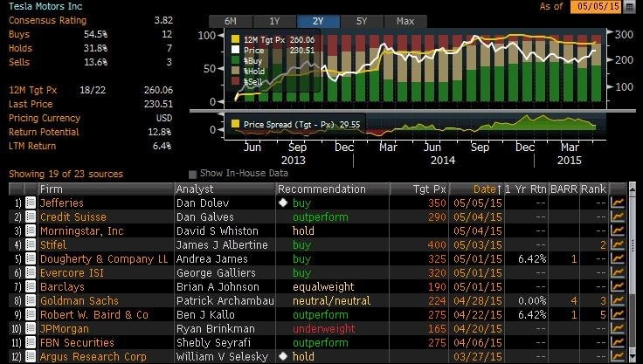
Task: Open the Barclays firm link
Action: pos(62,286)
